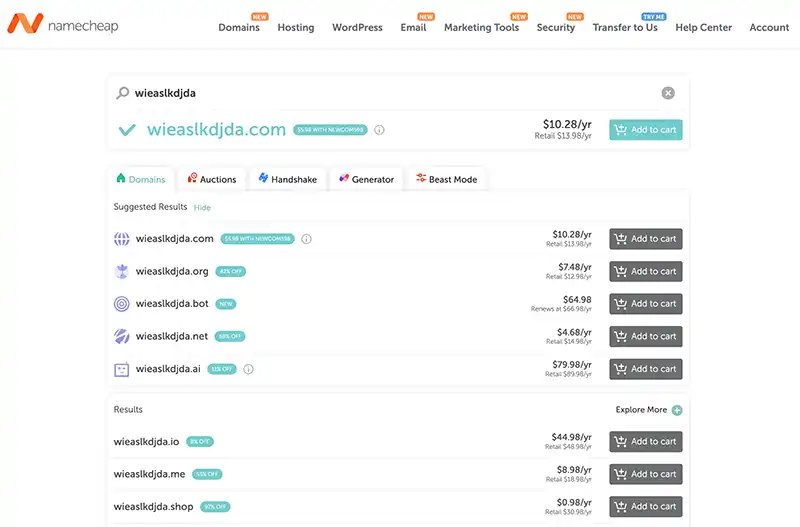Add wieaslkdjda.net to cart
The height and width of the screenshot is (527, 800).
click(645, 336)
